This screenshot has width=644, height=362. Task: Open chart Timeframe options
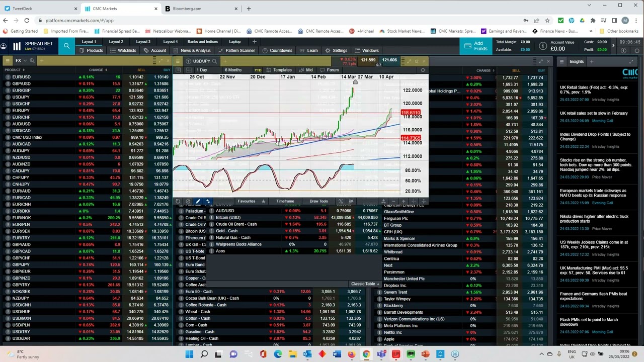[x=285, y=201]
